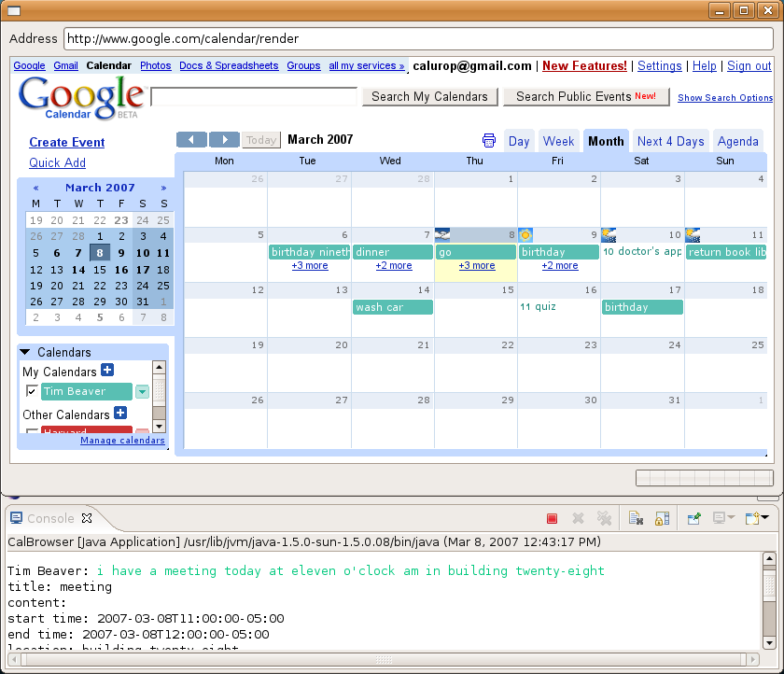Go to next month with right arrow button
Image resolution: width=784 pixels, height=674 pixels.
click(x=224, y=140)
